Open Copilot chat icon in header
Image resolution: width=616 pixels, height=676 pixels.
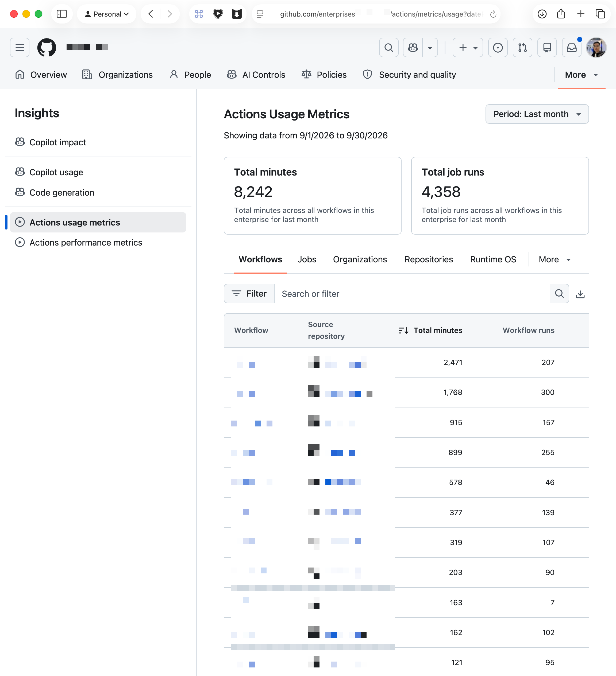pyautogui.click(x=413, y=48)
